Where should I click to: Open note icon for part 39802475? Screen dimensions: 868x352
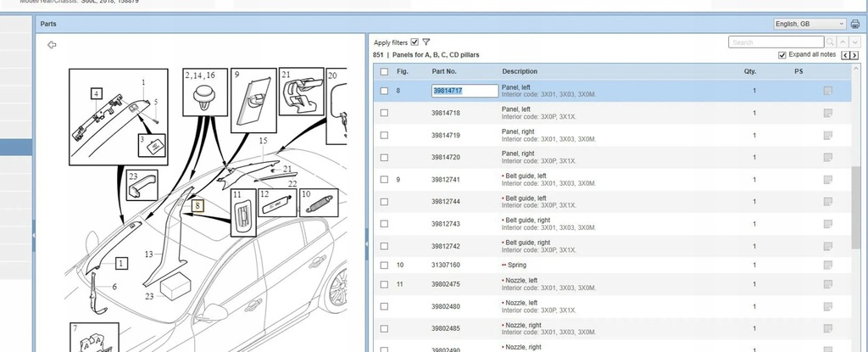coord(827,284)
